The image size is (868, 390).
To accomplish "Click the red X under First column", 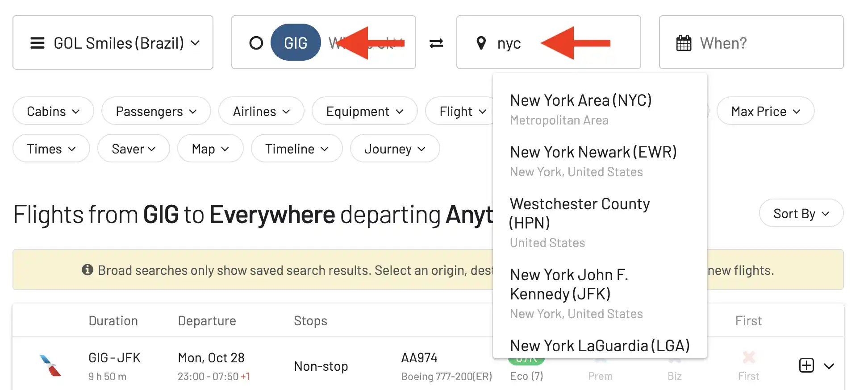I will [749, 357].
